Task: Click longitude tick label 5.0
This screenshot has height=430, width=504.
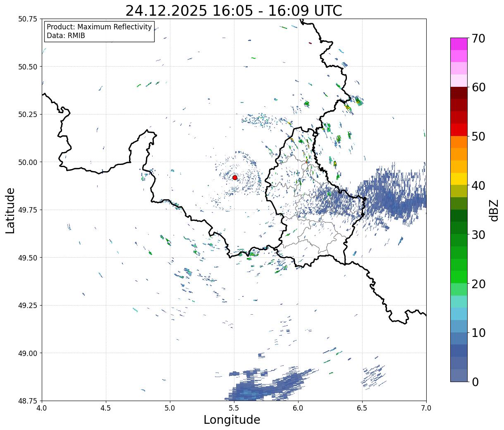Action: pyautogui.click(x=170, y=408)
